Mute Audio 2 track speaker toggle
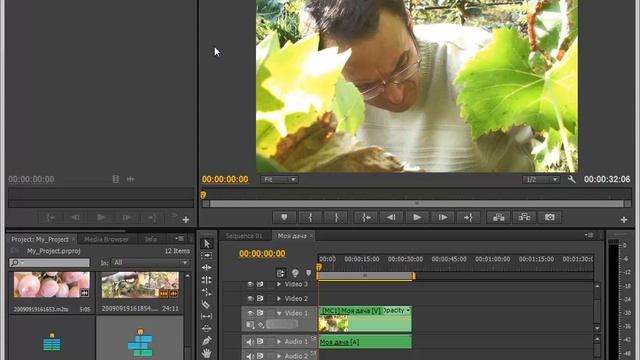The width and height of the screenshot is (640, 360). click(x=250, y=356)
